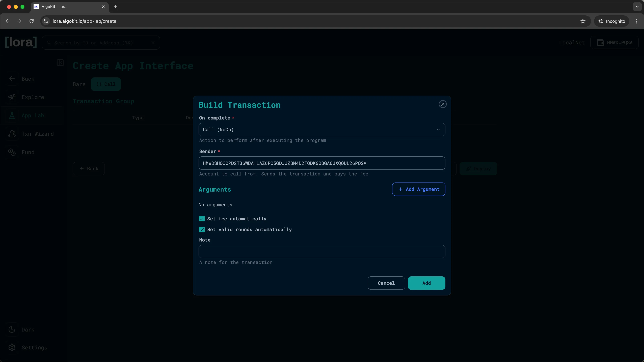Click the Add Argument button
The image size is (644, 362).
coord(418,189)
